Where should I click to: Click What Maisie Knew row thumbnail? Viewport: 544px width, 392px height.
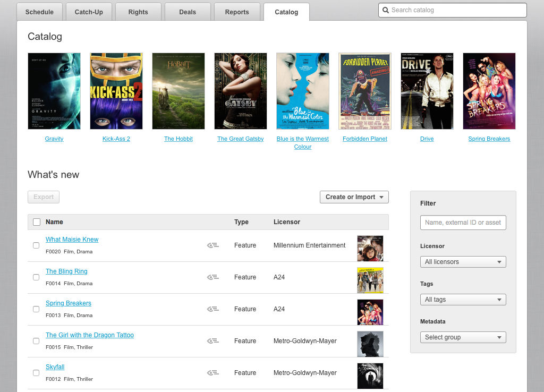[370, 249]
